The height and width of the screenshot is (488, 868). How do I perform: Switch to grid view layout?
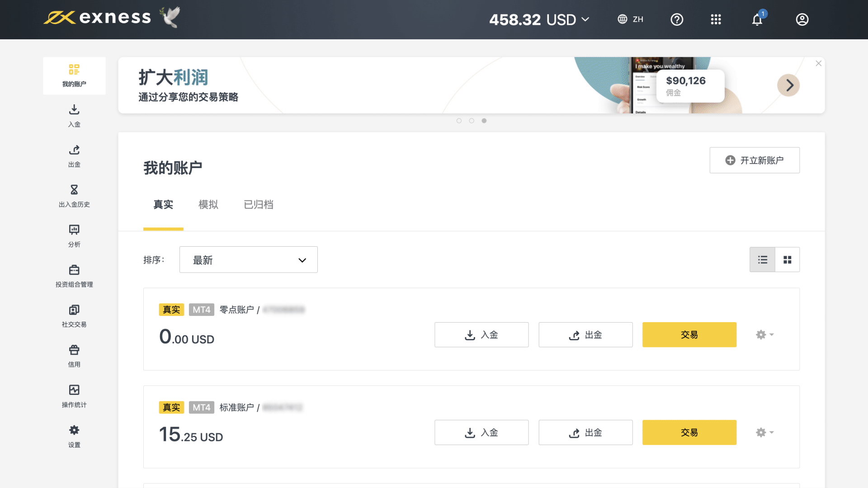click(788, 260)
